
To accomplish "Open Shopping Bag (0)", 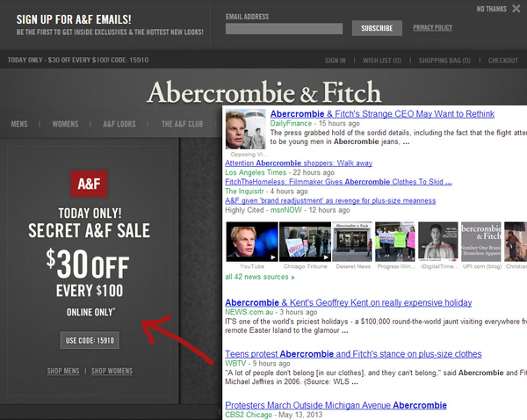I will 444,61.
